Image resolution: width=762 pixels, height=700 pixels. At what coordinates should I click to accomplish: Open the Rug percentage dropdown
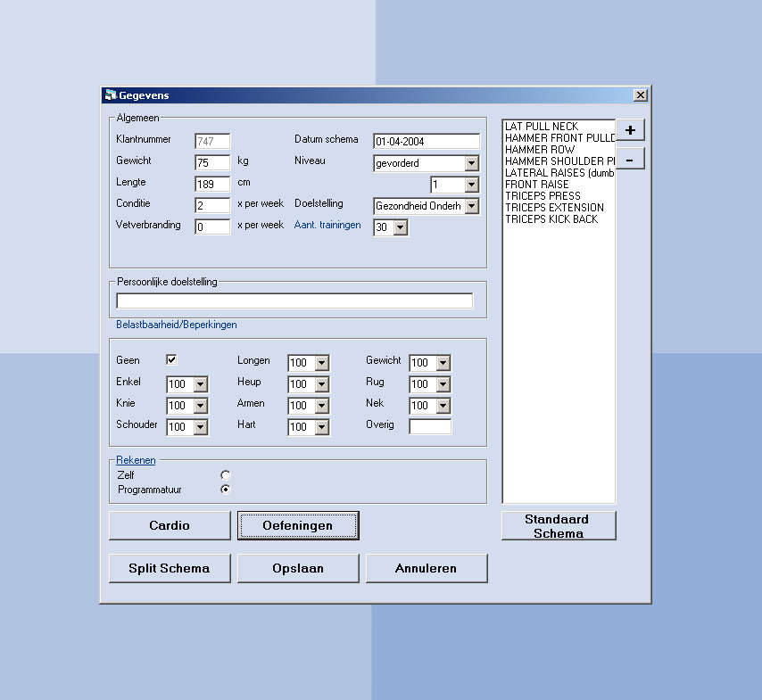(x=443, y=384)
